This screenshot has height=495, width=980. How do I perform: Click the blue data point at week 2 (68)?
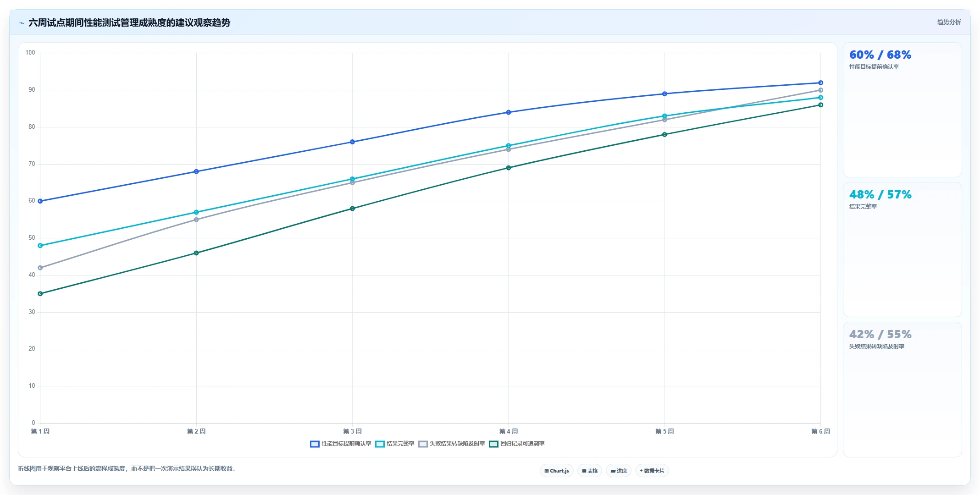coord(196,171)
